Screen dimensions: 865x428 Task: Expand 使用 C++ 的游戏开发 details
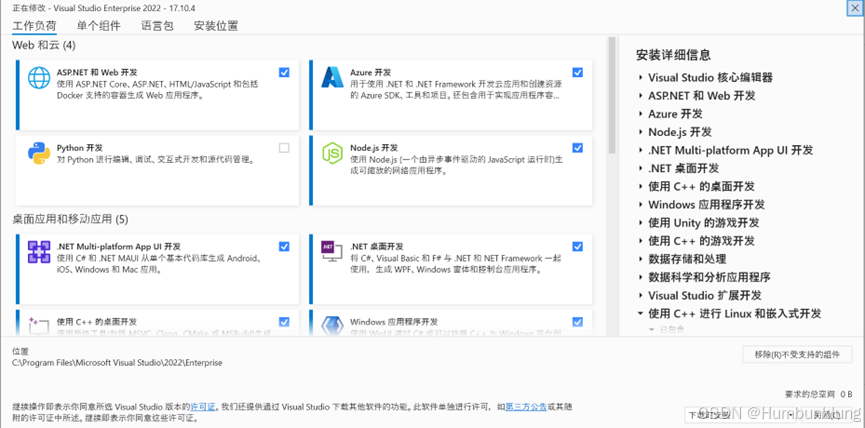point(640,241)
